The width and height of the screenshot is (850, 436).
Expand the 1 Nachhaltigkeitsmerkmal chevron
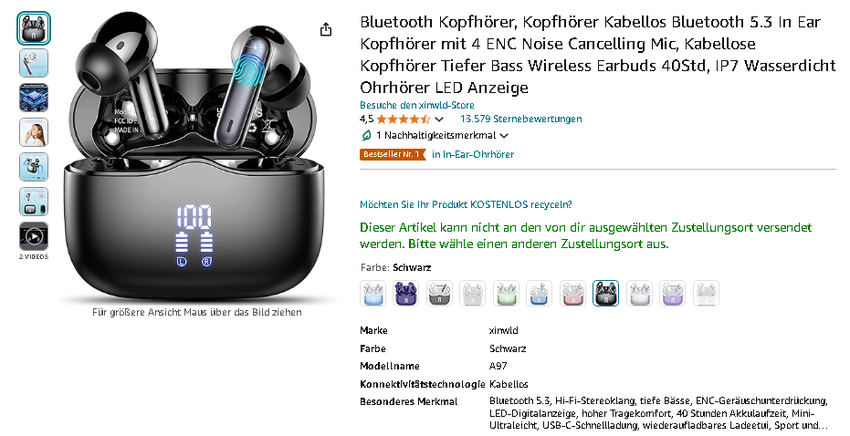point(504,136)
